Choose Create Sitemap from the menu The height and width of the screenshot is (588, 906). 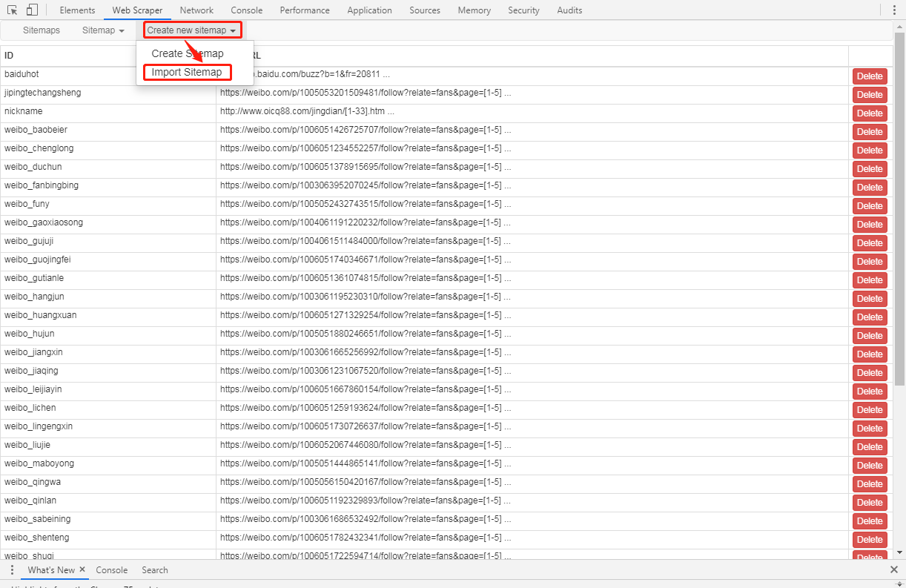click(188, 53)
